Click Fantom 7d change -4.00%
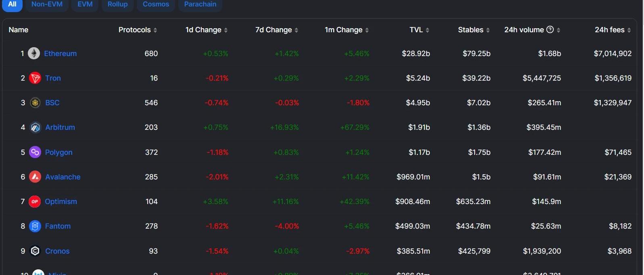Image resolution: width=644 pixels, height=275 pixels. [x=287, y=226]
